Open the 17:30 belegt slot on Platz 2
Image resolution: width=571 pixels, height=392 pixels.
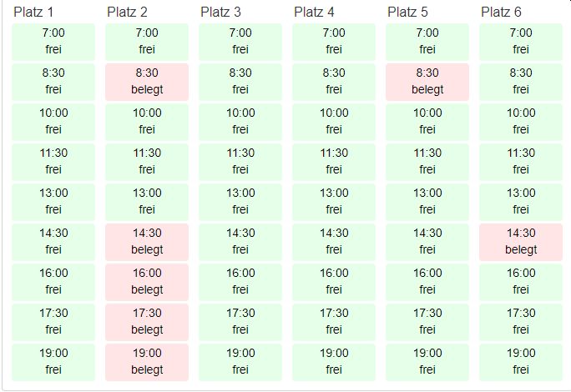tap(147, 322)
